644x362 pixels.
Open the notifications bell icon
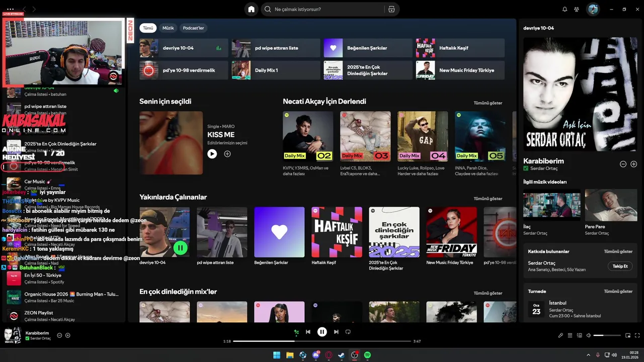565,9
